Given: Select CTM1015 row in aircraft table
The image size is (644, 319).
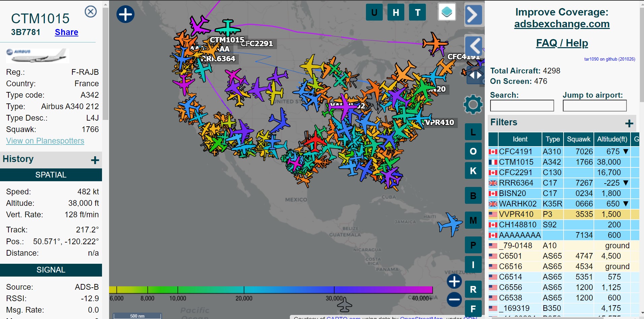Looking at the screenshot, I should click(x=564, y=162).
